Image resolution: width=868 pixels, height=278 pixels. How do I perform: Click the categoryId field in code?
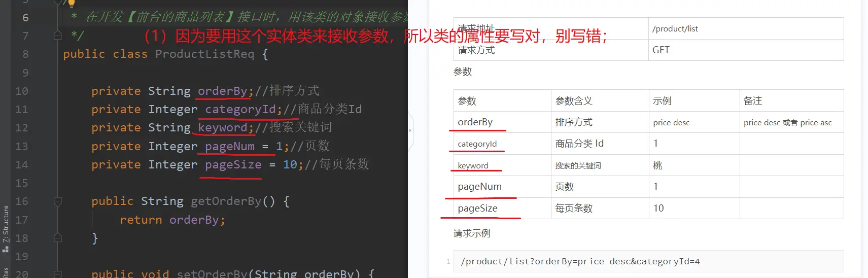click(240, 109)
